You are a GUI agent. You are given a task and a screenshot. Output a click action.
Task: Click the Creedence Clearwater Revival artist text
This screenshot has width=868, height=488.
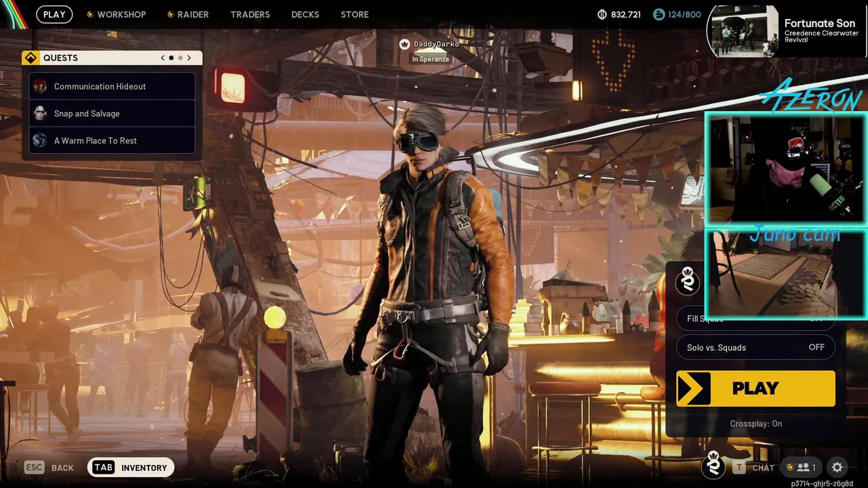821,36
